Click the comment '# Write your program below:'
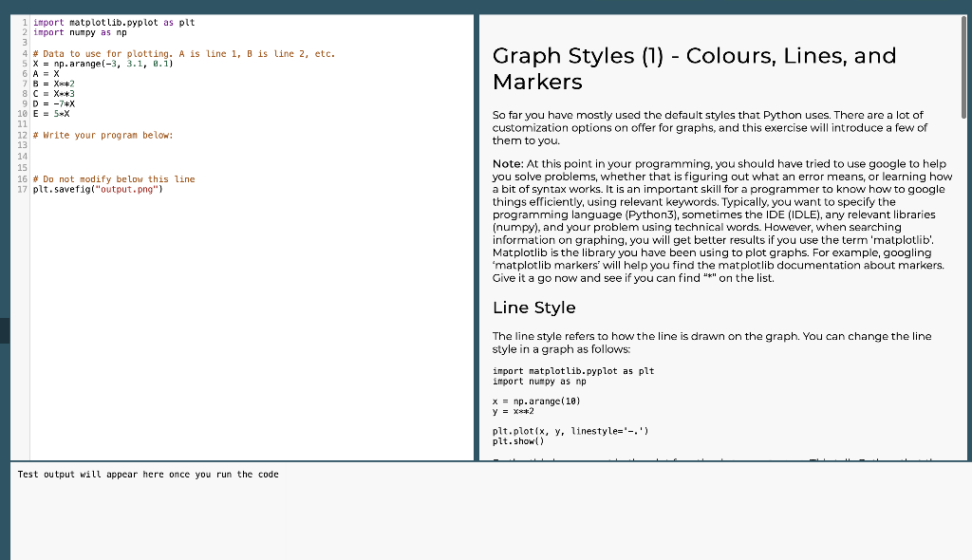 (103, 135)
